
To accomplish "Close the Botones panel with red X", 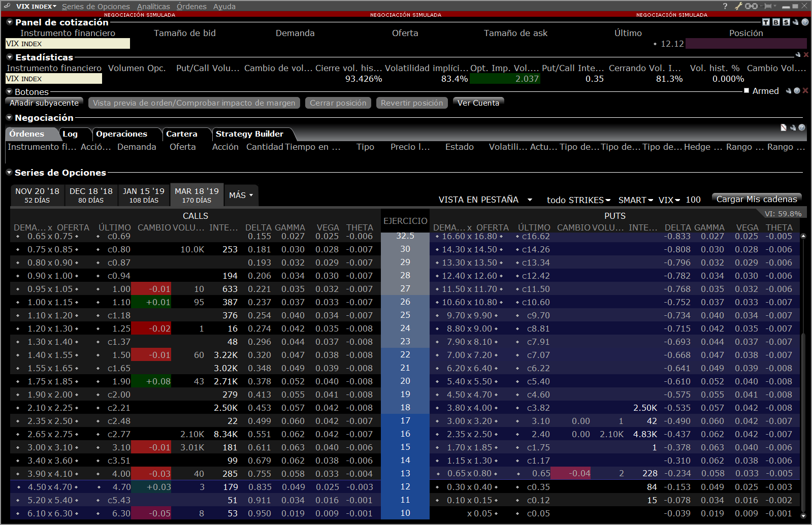I will pyautogui.click(x=805, y=91).
